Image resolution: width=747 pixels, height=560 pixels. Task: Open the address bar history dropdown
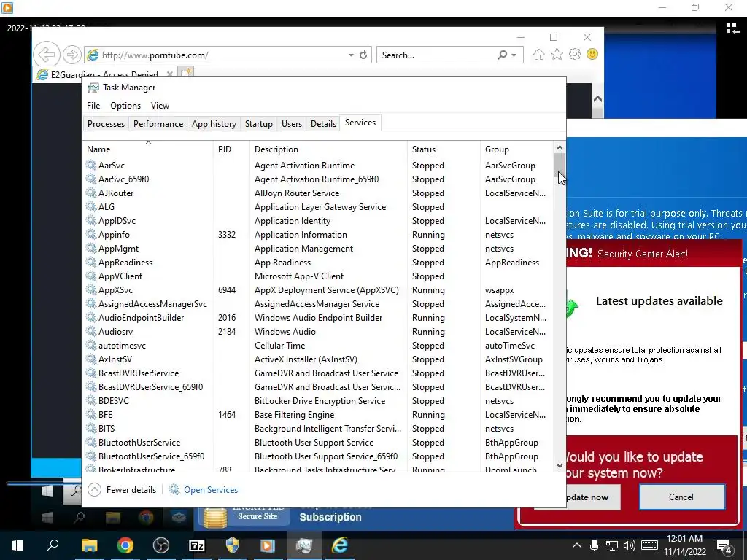coord(351,55)
